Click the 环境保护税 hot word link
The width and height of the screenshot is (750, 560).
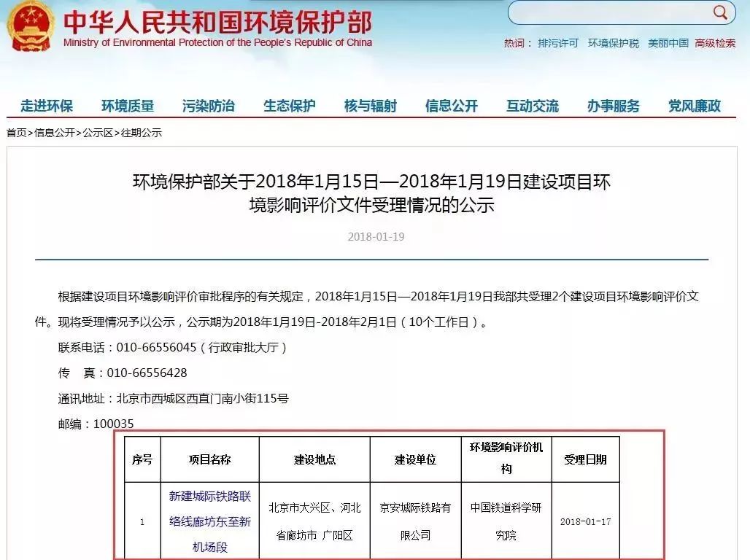614,44
